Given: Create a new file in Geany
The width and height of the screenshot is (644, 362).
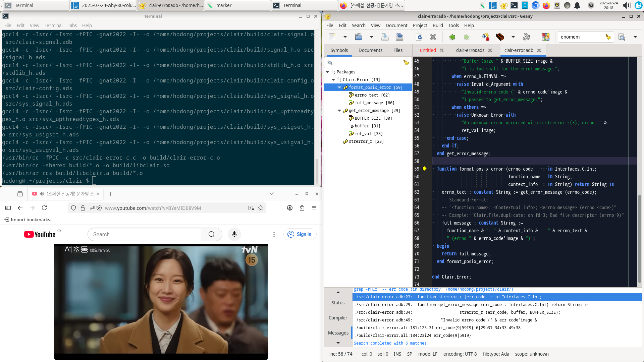Looking at the screenshot, I should click(x=332, y=37).
